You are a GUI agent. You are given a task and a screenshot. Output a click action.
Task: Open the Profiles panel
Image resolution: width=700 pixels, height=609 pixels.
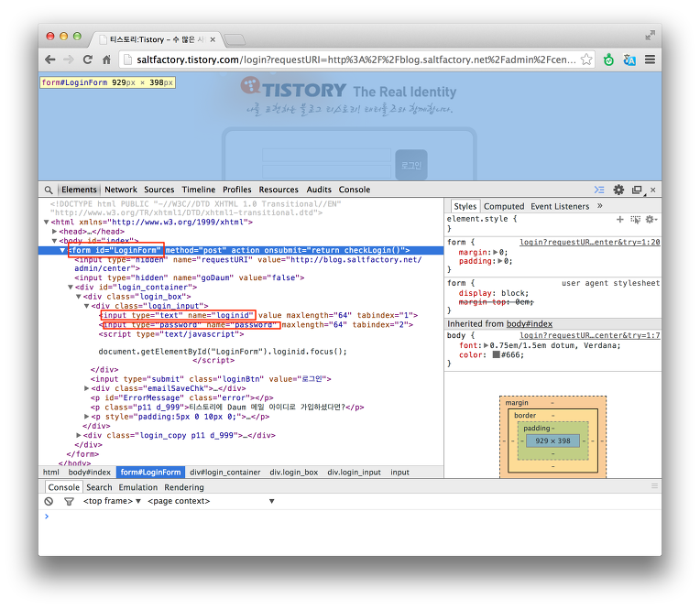(x=237, y=190)
